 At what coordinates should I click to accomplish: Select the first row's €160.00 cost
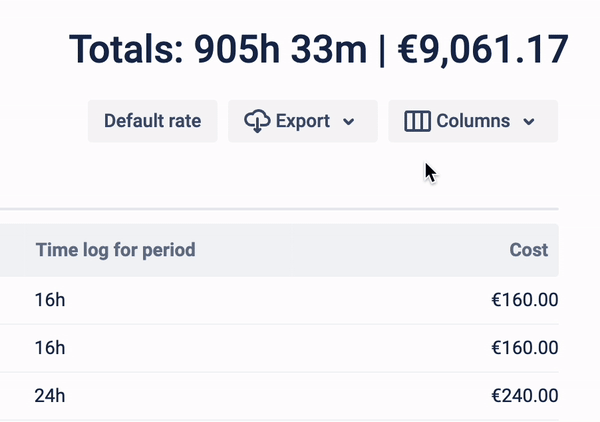pos(524,300)
